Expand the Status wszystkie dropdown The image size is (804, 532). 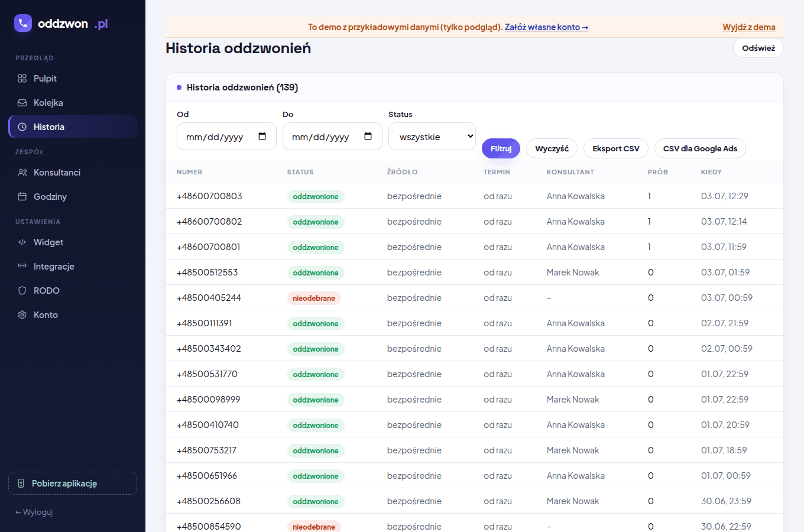432,137
